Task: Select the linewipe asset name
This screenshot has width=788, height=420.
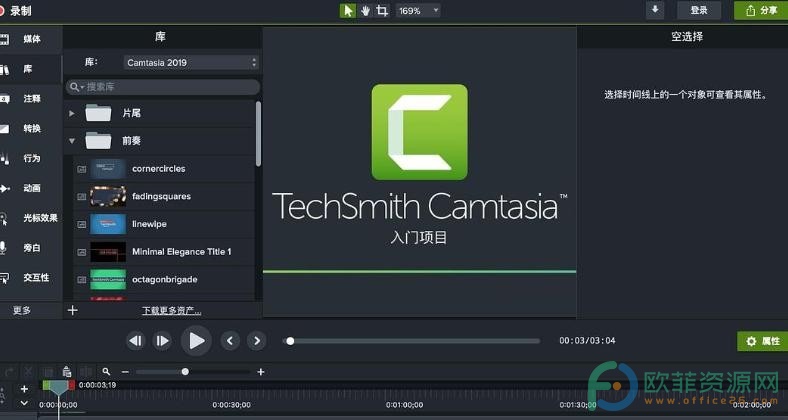Action: (149, 224)
